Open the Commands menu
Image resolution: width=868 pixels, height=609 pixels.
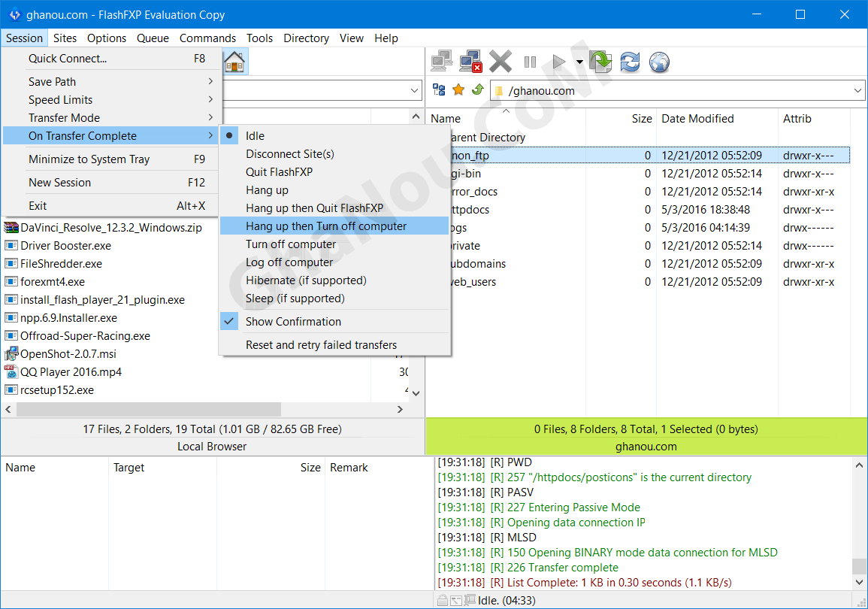pos(207,38)
